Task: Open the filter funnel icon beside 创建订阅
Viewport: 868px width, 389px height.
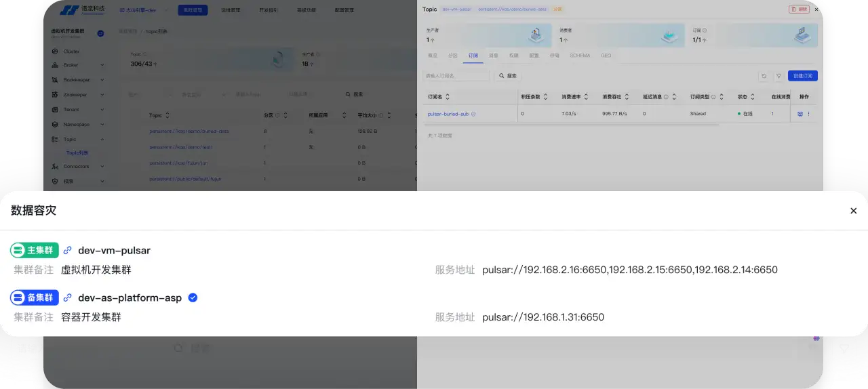Action: click(x=779, y=76)
